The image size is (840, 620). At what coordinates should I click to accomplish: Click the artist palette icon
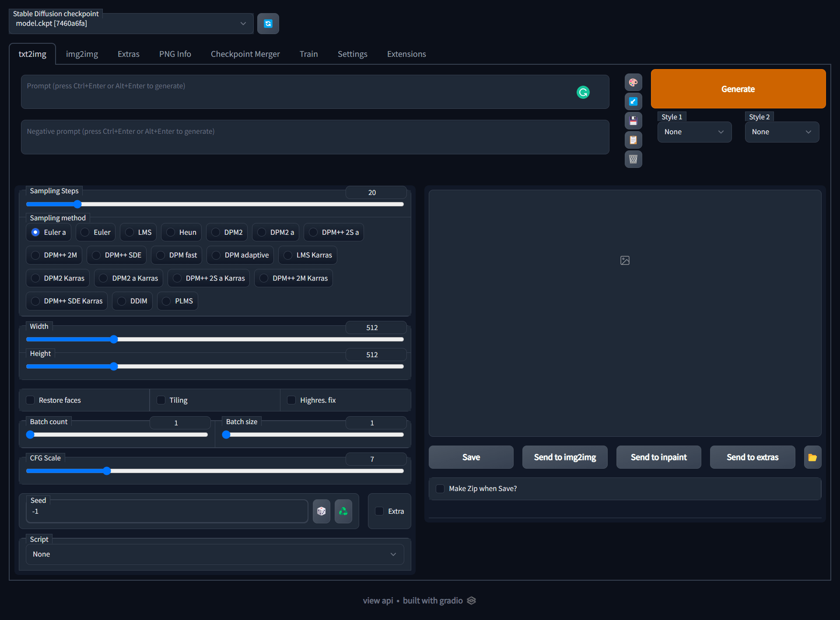(633, 82)
